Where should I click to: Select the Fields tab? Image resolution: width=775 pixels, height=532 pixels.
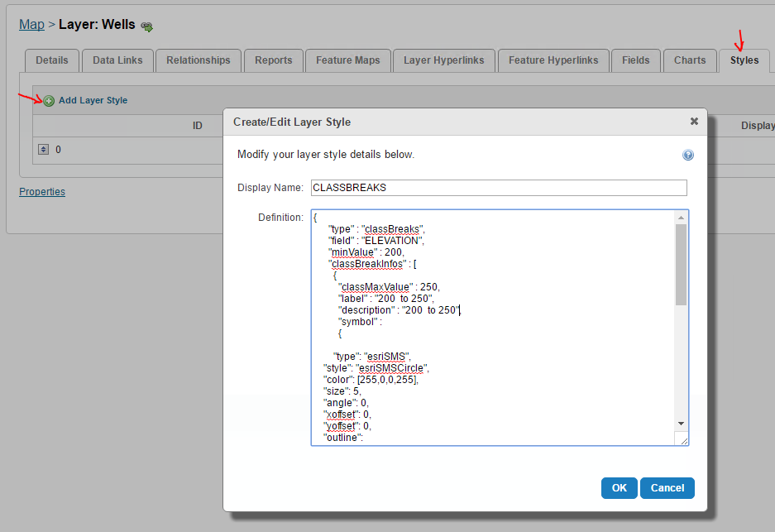click(x=635, y=60)
